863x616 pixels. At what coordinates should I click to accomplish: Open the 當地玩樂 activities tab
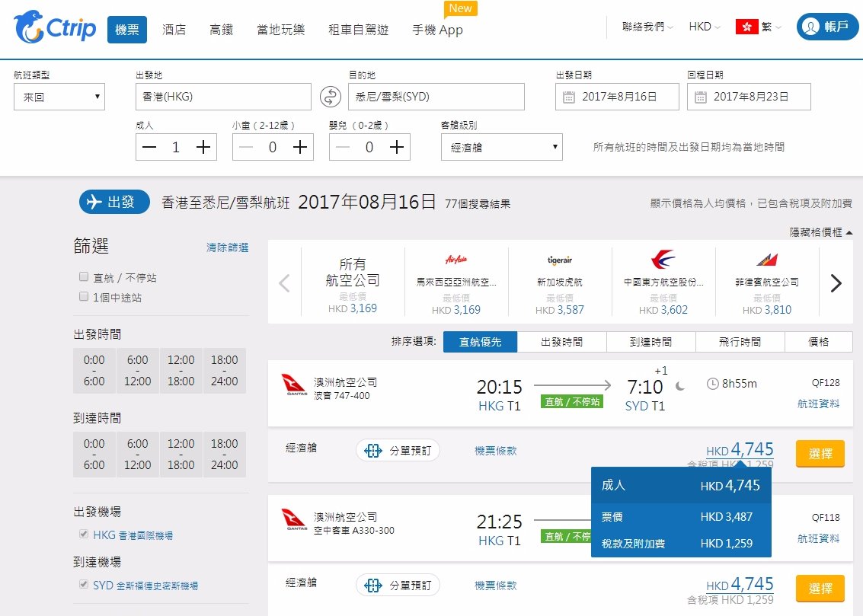pyautogui.click(x=281, y=29)
